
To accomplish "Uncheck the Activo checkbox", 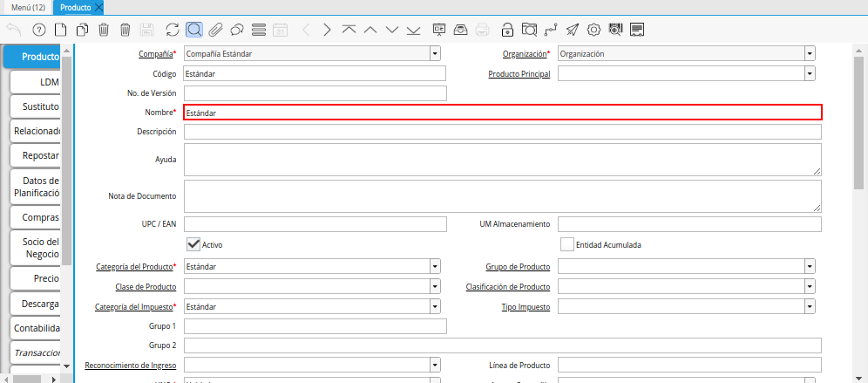I will coord(193,244).
